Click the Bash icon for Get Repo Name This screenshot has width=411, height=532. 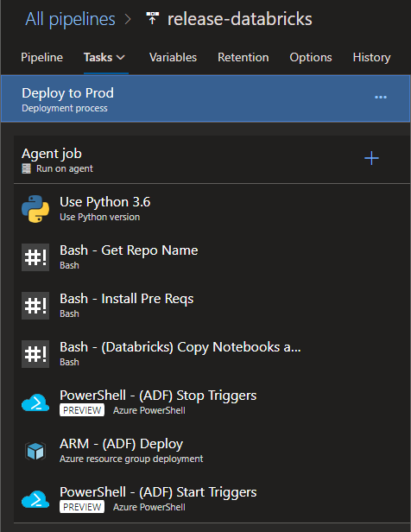35,257
